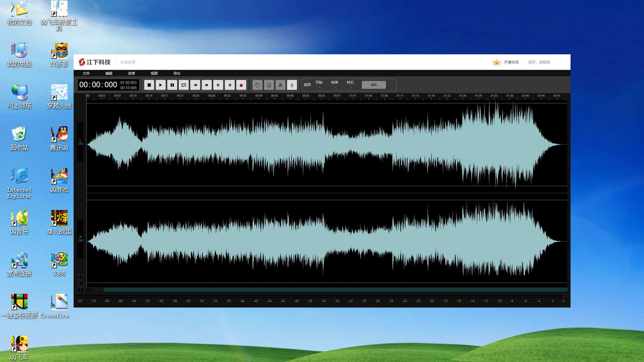The image size is (644, 362).
Task: Click the copy selection toolbar icon
Action: (x=257, y=85)
